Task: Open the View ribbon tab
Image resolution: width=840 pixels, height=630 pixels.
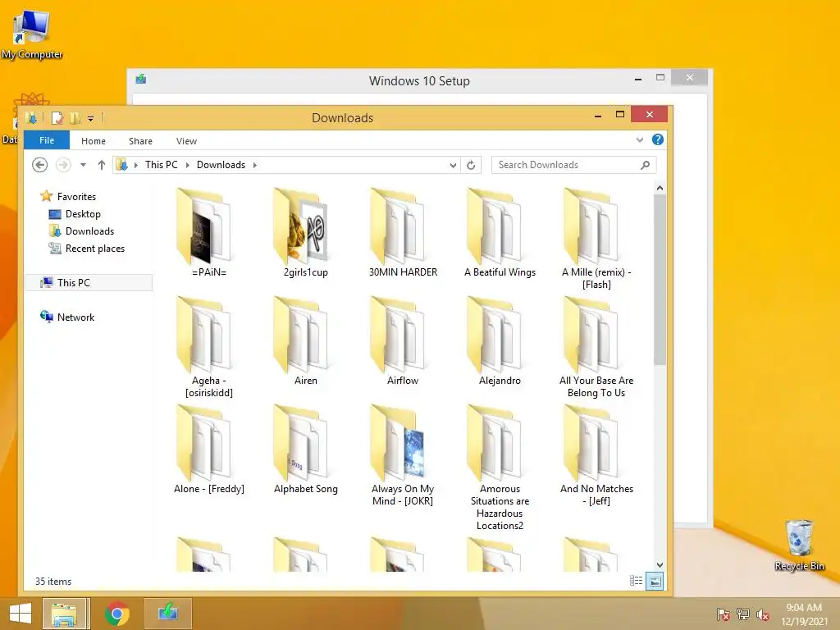Action: point(186,141)
